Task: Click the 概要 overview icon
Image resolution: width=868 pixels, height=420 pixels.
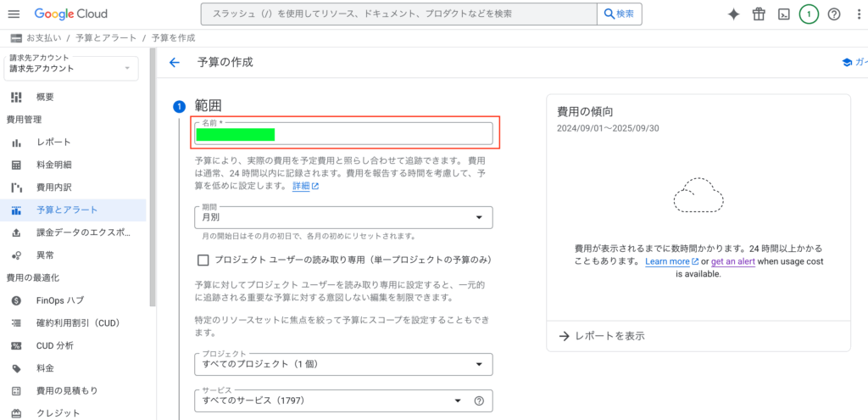Action: point(16,97)
